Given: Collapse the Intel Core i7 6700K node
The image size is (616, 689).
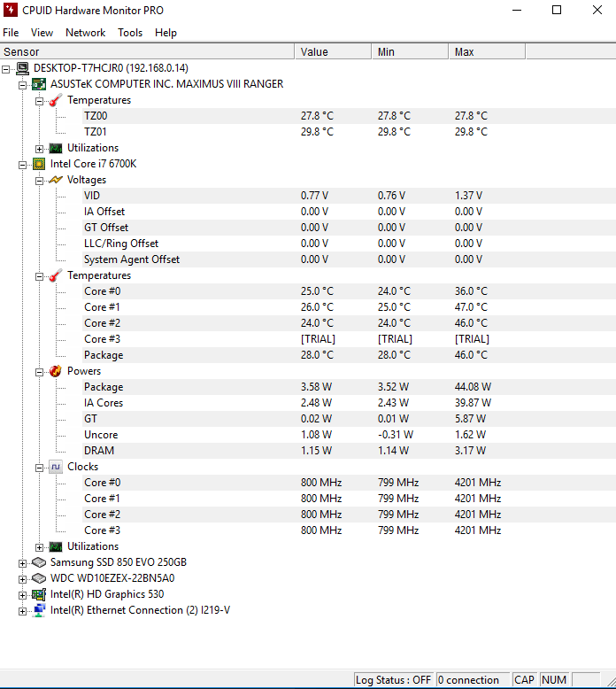Looking at the screenshot, I should click(22, 165).
